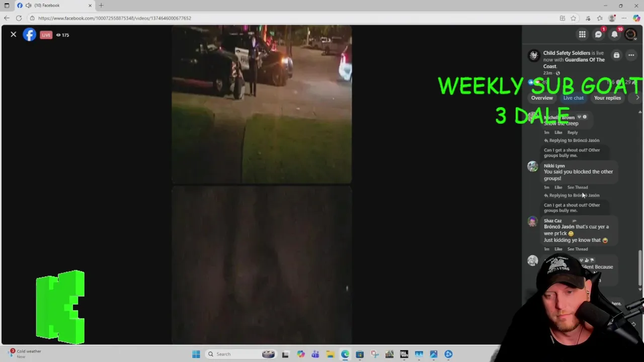Refresh the Facebook page
The image size is (644, 362).
tap(19, 18)
